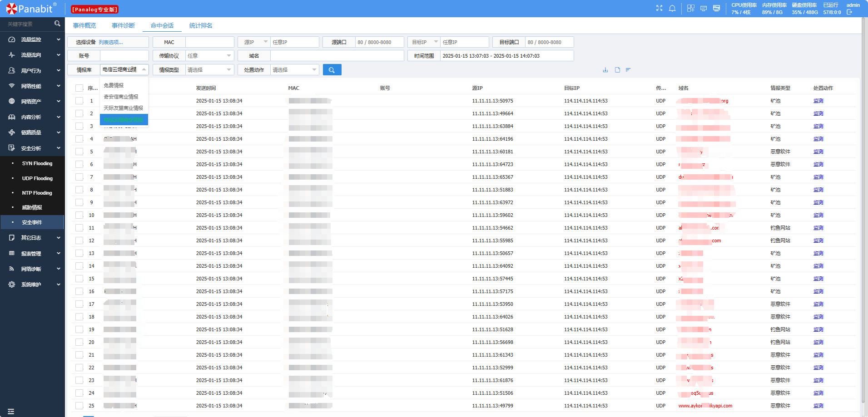
Task: Open SYN Flooding in sidebar
Action: point(37,163)
